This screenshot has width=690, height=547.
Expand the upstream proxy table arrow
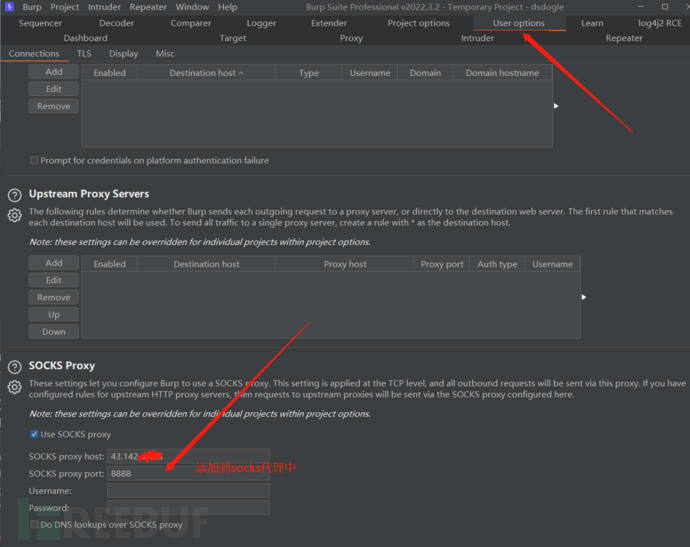584,297
